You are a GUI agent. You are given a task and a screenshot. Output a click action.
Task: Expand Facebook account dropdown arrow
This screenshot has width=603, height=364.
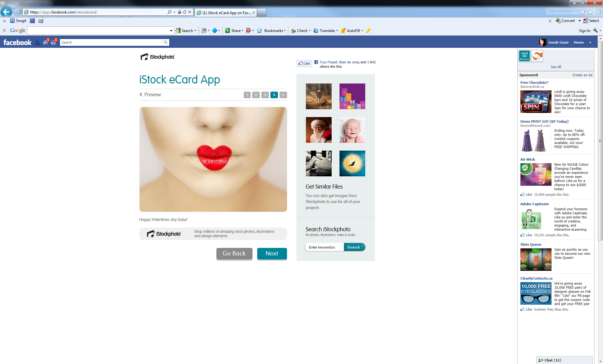tap(590, 43)
